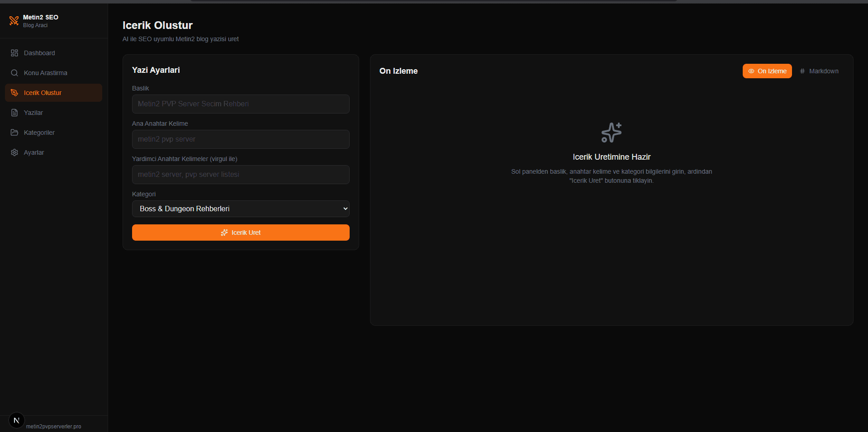Screen dimensions: 868x432
Task: Click the Konu Arastirma magnifier icon
Action: pyautogui.click(x=14, y=73)
